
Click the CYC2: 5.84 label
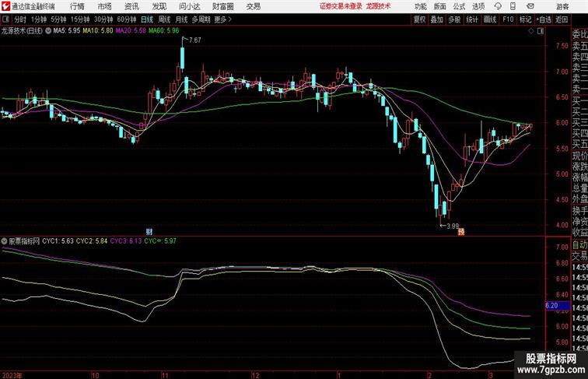pyautogui.click(x=92, y=241)
